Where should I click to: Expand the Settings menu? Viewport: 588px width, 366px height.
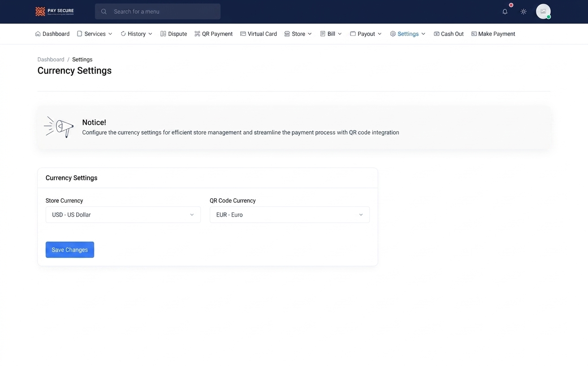408,34
